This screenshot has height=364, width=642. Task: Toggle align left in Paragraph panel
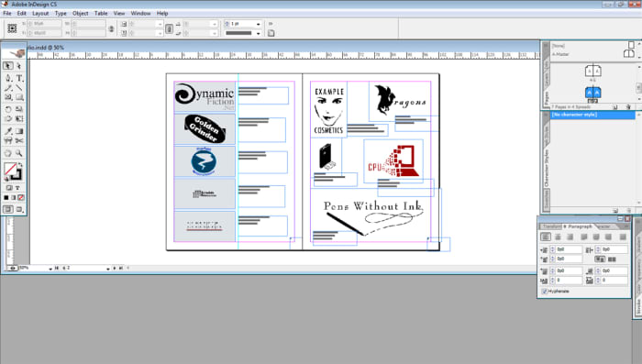pos(546,237)
